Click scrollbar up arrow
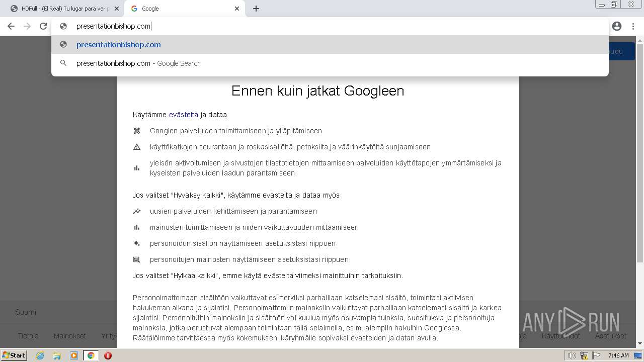The height and width of the screenshot is (362, 644). click(639, 40)
